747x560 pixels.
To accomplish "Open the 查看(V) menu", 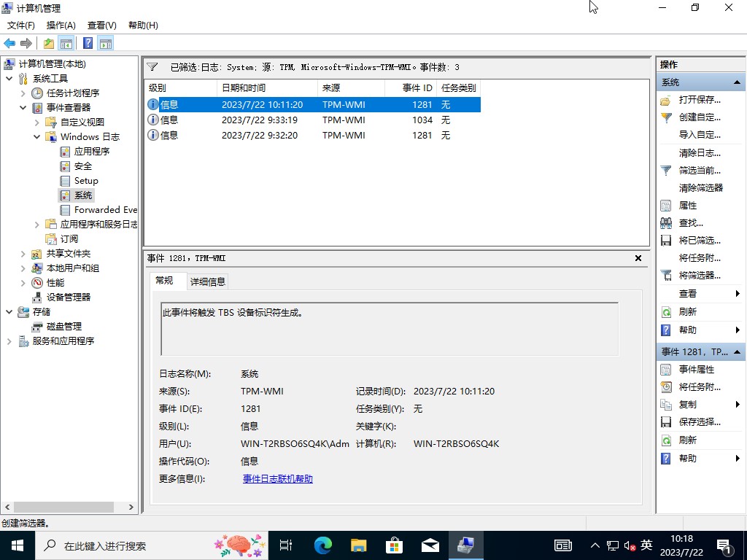I will pos(102,26).
